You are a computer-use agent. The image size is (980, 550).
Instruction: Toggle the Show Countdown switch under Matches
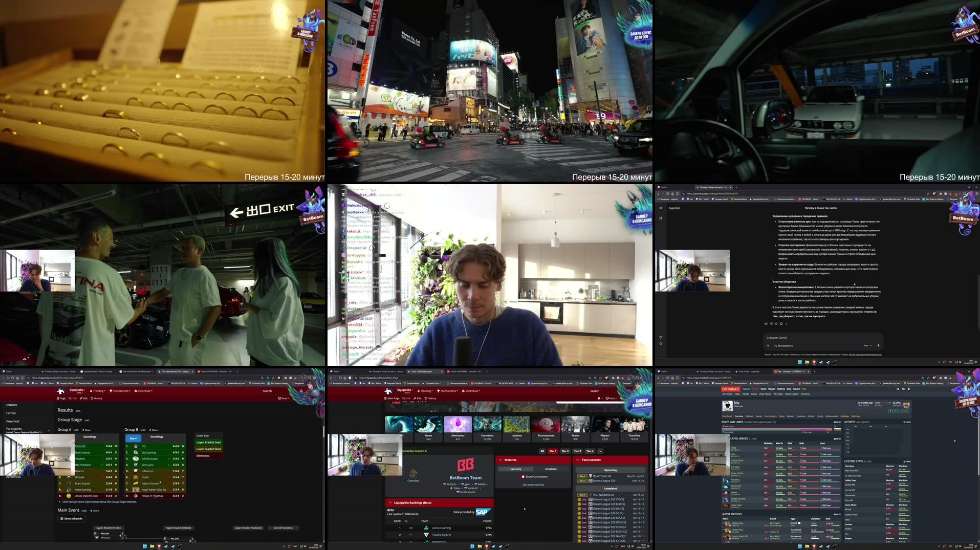point(522,476)
